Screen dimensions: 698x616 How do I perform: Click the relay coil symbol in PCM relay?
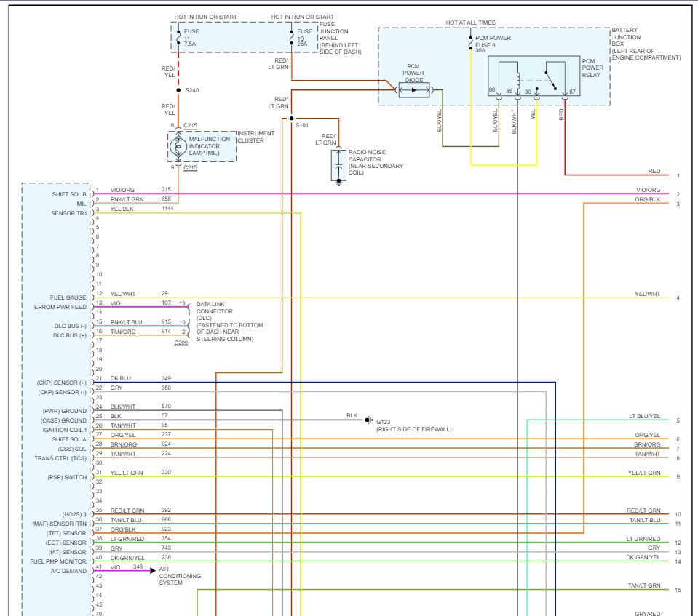point(517,78)
